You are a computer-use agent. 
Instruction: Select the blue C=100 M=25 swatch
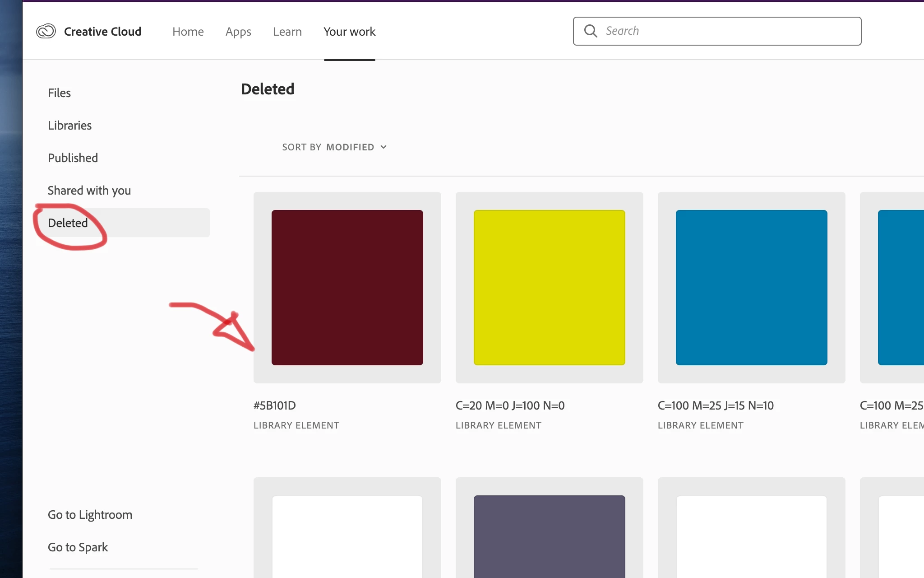[751, 288]
